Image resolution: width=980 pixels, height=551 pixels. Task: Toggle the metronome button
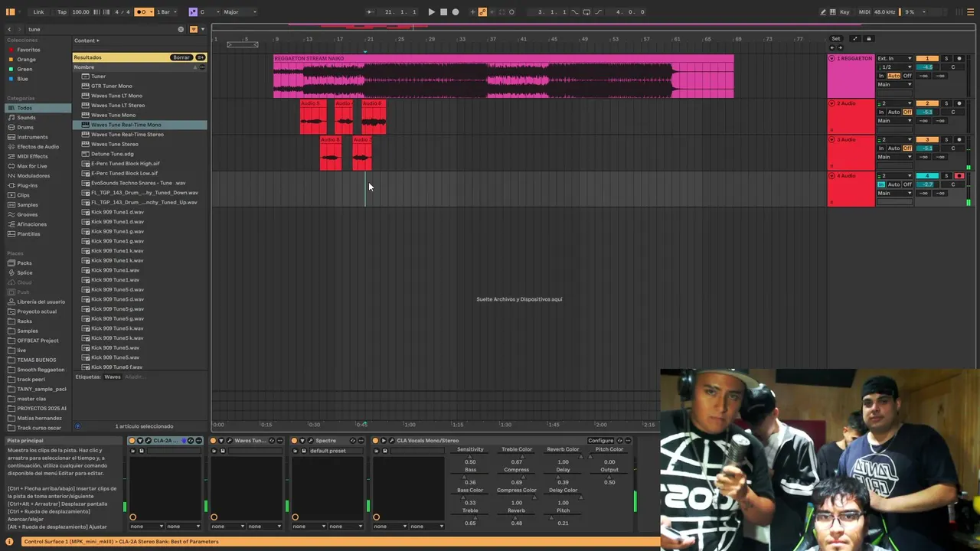click(142, 11)
